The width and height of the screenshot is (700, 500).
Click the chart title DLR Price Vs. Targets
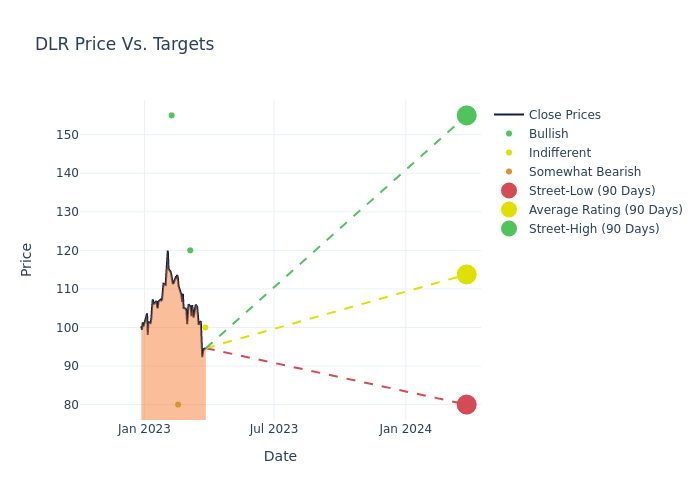(x=124, y=44)
